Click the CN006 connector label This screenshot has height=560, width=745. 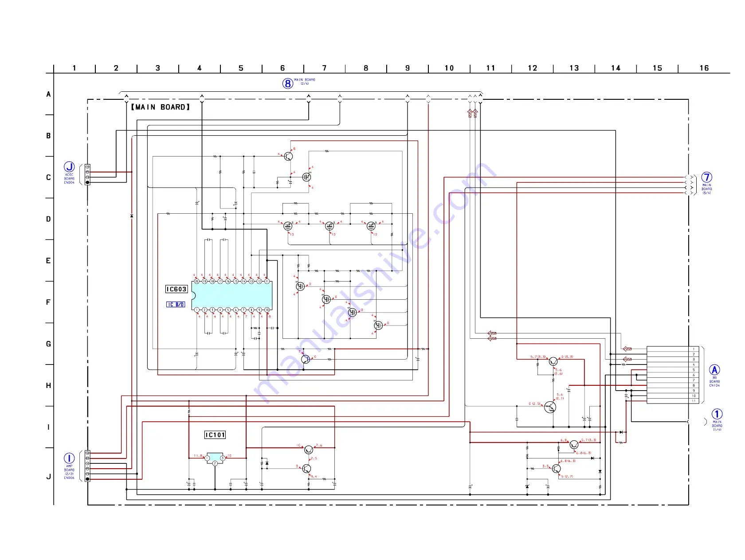point(69,478)
